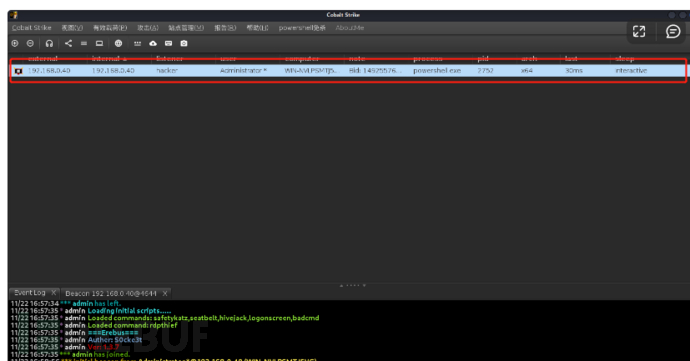Click the comment bubble icon at top right
Screen dimensions: 690x361
point(673,31)
